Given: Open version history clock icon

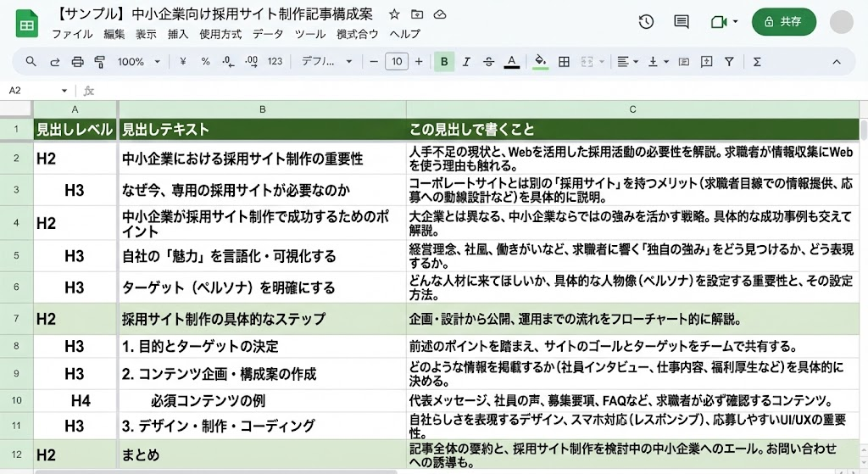Looking at the screenshot, I should [x=646, y=22].
